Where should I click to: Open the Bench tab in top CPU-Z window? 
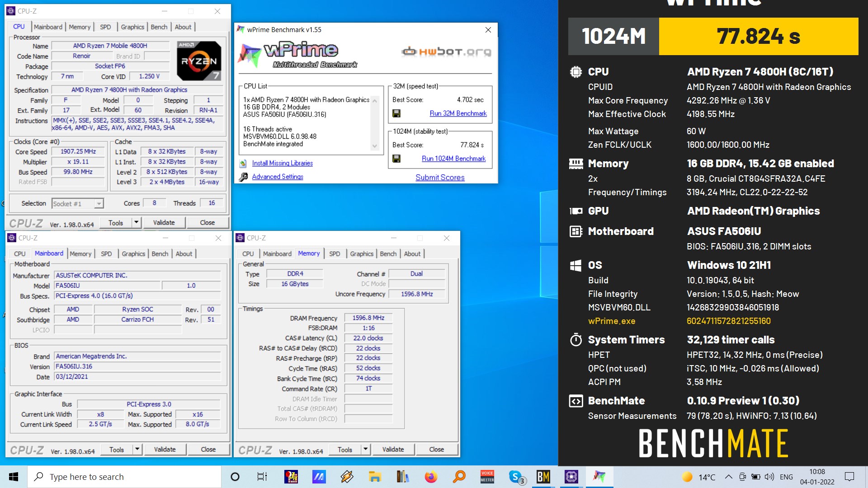(x=159, y=27)
